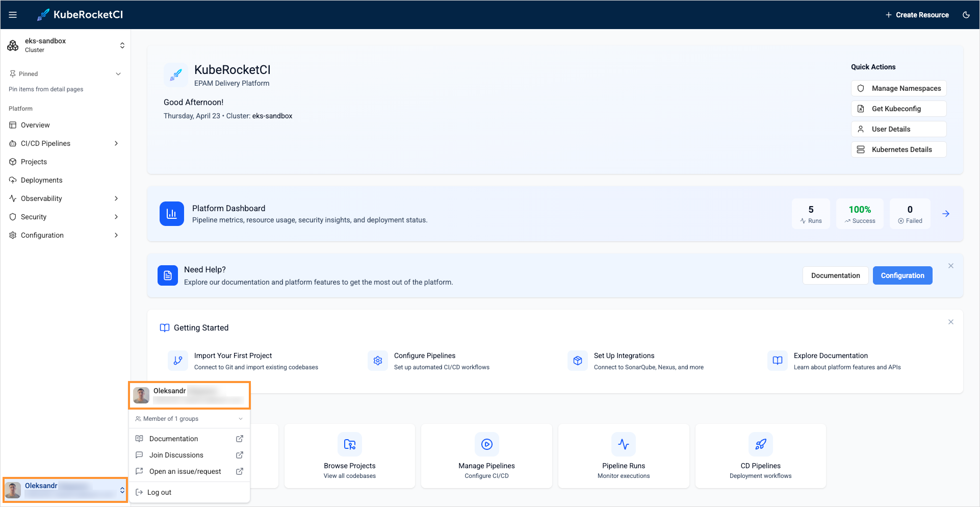Click the CD Pipelines rocket icon
This screenshot has height=507, width=980.
pyautogui.click(x=760, y=444)
